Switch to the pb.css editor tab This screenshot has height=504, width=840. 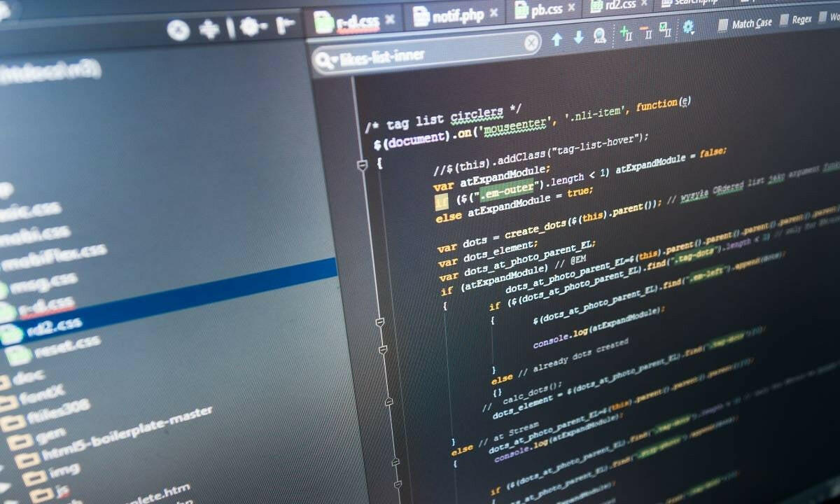[544, 9]
